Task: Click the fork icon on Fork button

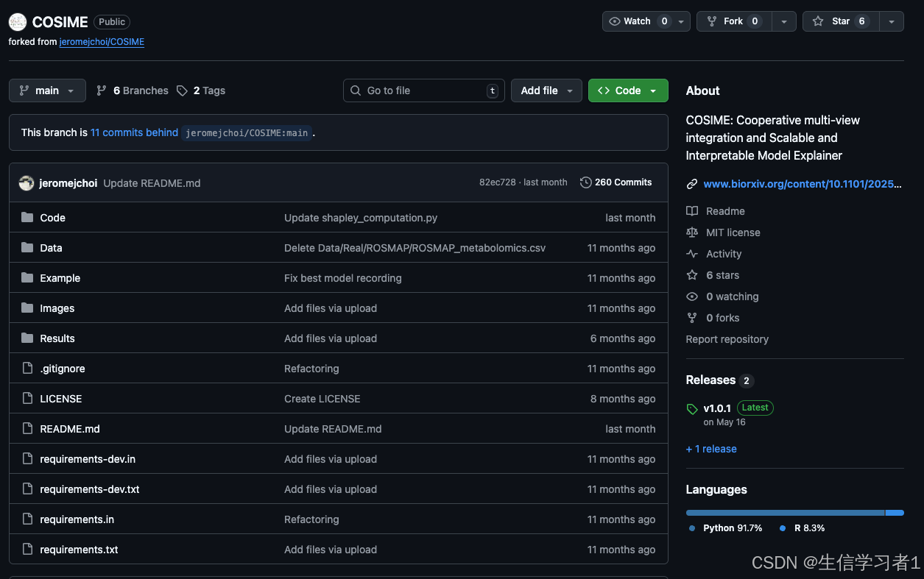Action: click(x=712, y=21)
